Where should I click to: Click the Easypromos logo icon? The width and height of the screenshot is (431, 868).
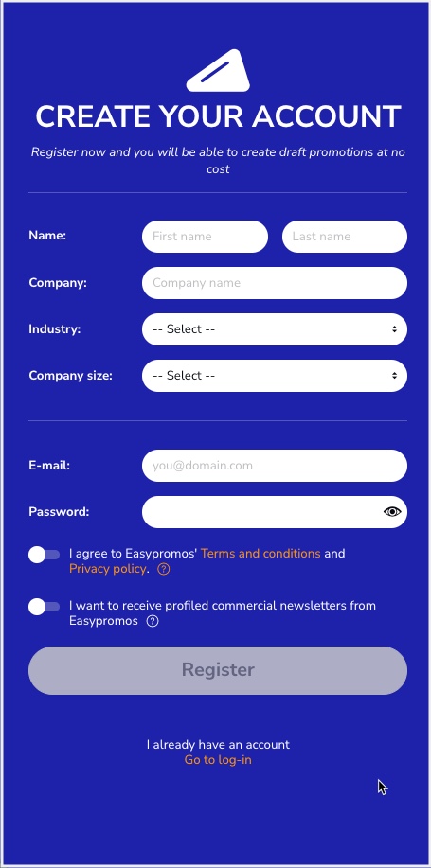pyautogui.click(x=218, y=70)
